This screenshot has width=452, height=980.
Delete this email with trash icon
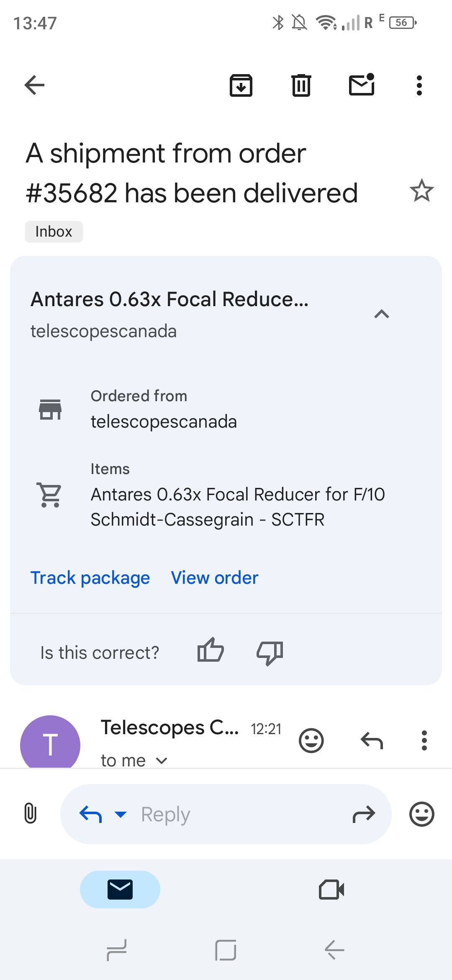(301, 85)
